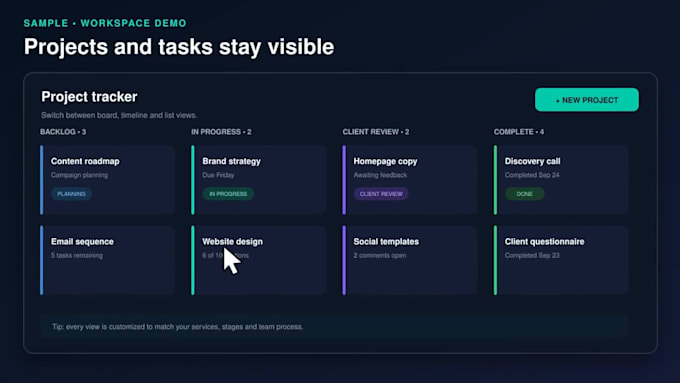This screenshot has height=383, width=680.
Task: Open the Social templates card
Action: point(410,260)
